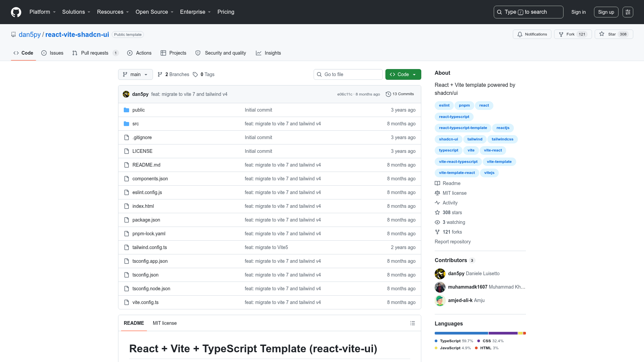Image resolution: width=644 pixels, height=362 pixels.
Task: Click the commit history clock icon
Action: pyautogui.click(x=388, y=94)
